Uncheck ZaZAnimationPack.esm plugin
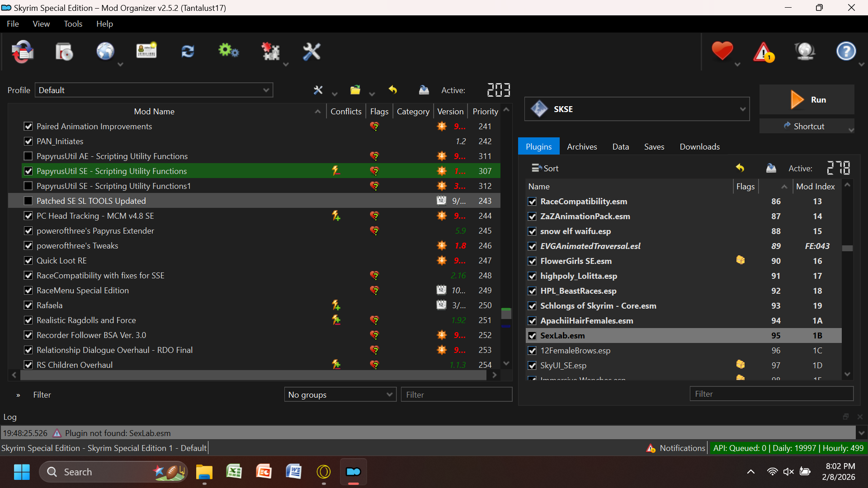 pyautogui.click(x=532, y=216)
